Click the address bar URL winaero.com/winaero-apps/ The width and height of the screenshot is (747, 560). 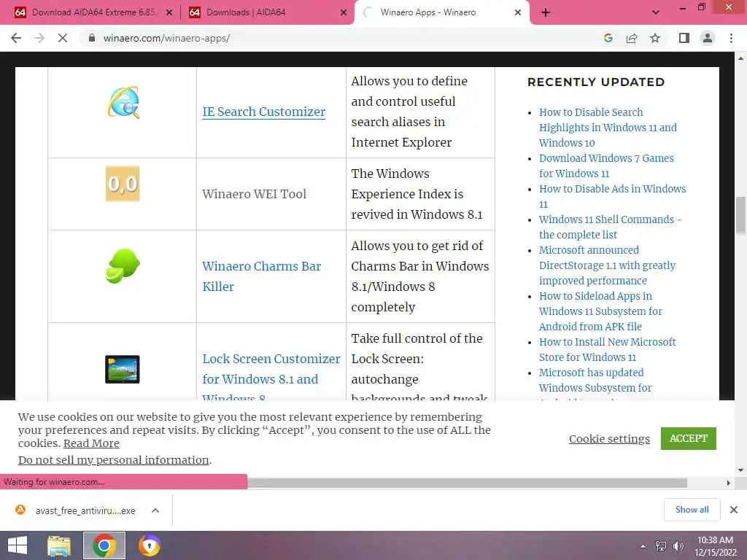click(166, 38)
